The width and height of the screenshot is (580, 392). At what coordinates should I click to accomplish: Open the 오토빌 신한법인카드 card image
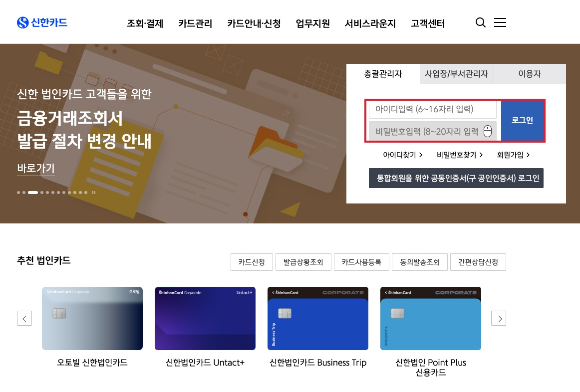(92, 319)
